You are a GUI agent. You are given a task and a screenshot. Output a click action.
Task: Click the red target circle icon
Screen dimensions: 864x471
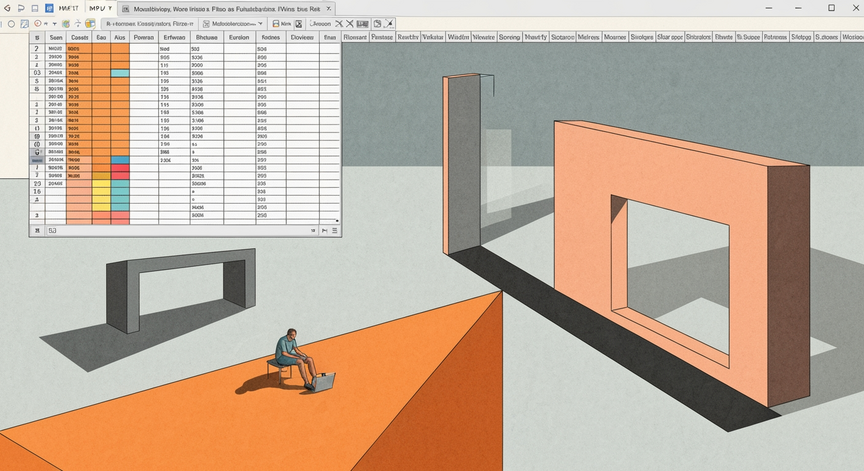pyautogui.click(x=37, y=24)
